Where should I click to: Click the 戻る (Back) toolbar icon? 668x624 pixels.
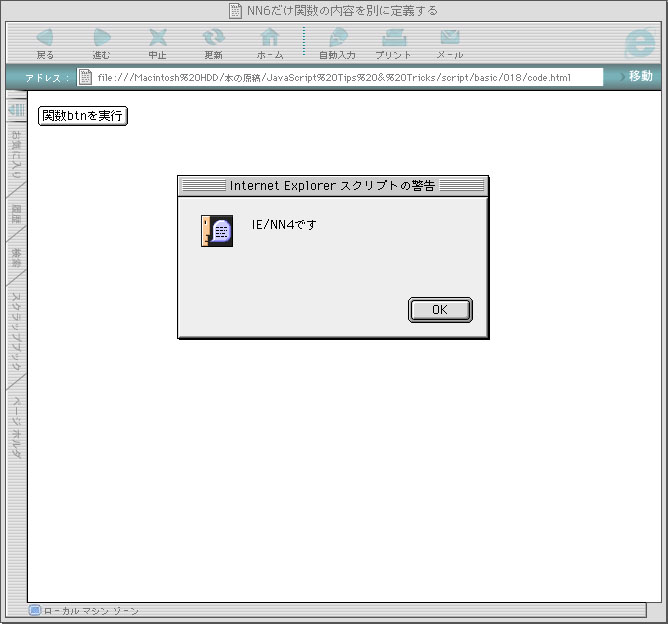45,38
